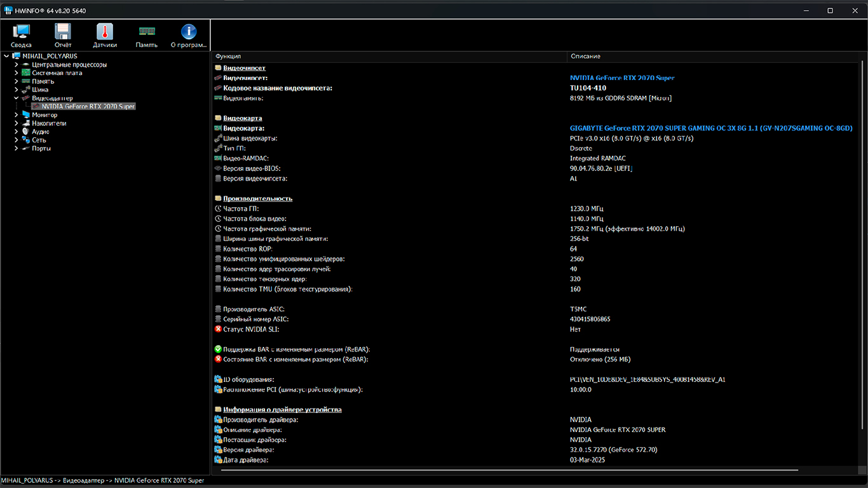The image size is (868, 488).
Task: Click the folder icon beside Информация о драйвере устройства
Action: pos(218,410)
